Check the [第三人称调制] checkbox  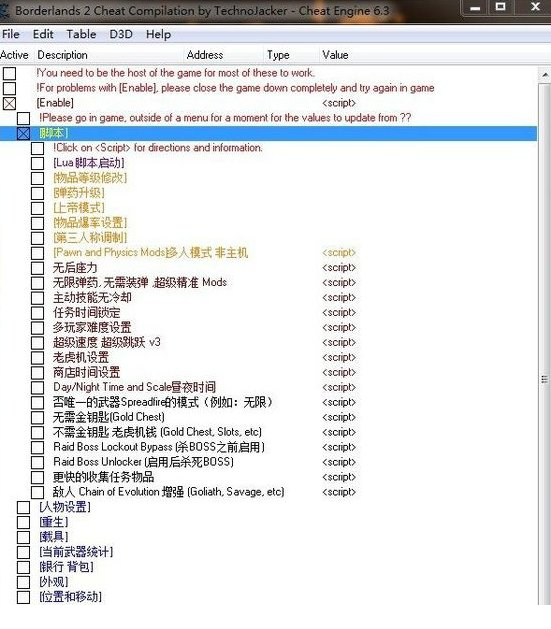37,238
